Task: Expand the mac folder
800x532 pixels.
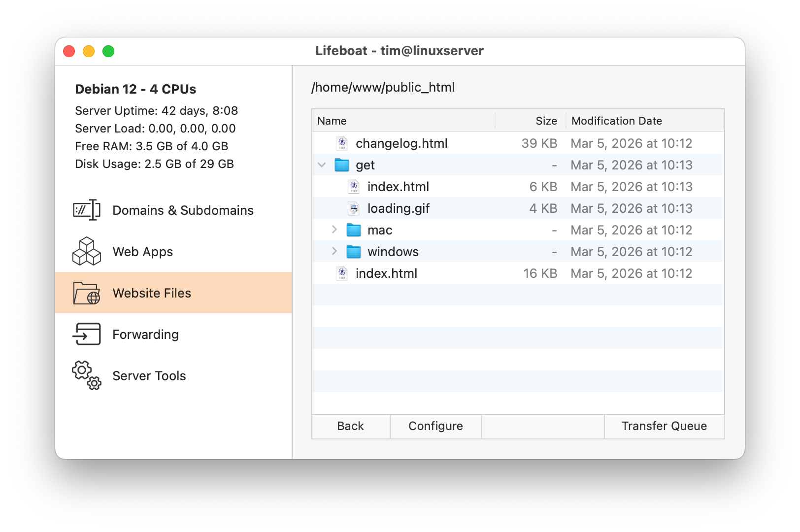Action: pos(335,230)
